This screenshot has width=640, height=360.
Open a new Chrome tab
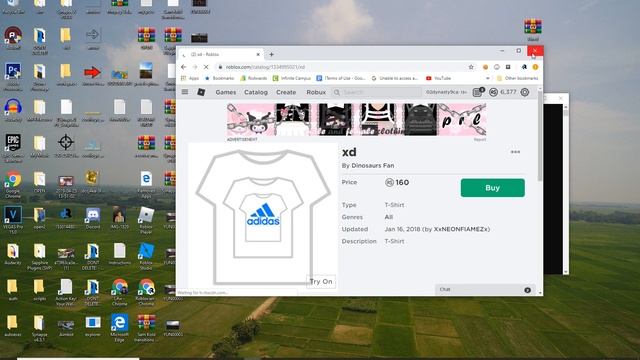coord(271,54)
